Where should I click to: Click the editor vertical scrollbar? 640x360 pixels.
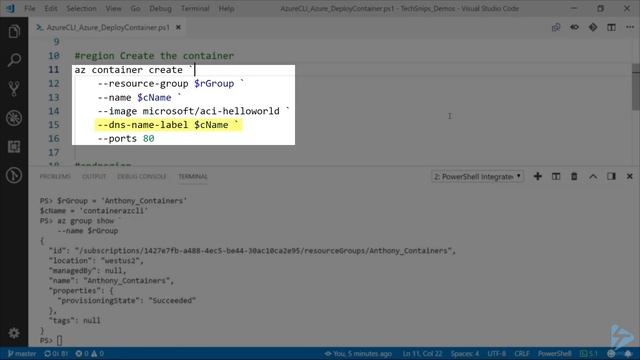636,87
